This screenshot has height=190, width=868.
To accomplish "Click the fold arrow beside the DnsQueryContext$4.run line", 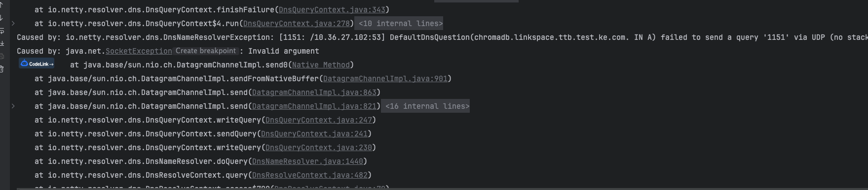I will point(13,24).
